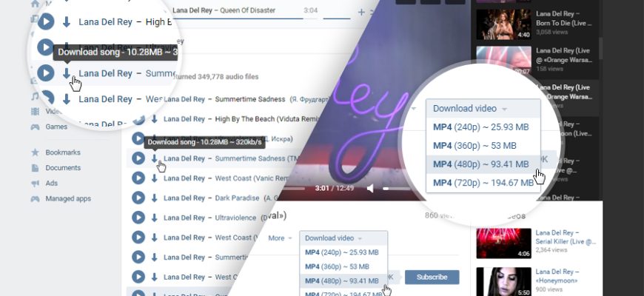The height and width of the screenshot is (296, 644).
Task: Download West Coast (Vanic Remix) song
Action: click(155, 178)
